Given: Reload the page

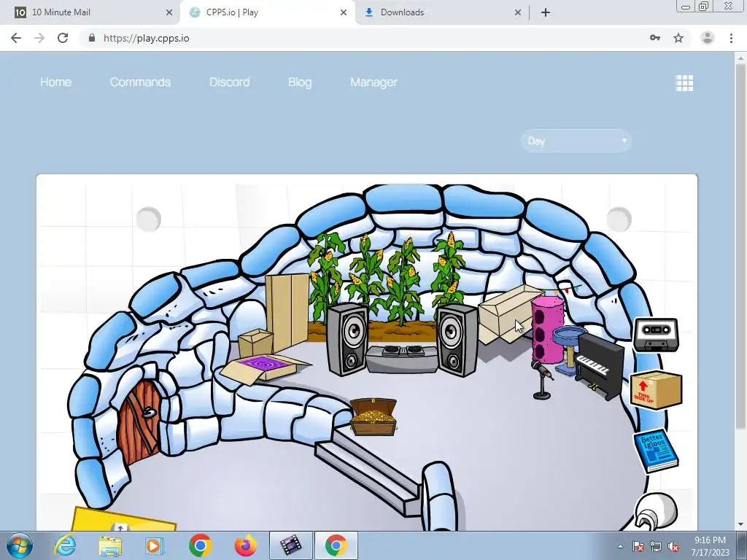Looking at the screenshot, I should point(63,38).
